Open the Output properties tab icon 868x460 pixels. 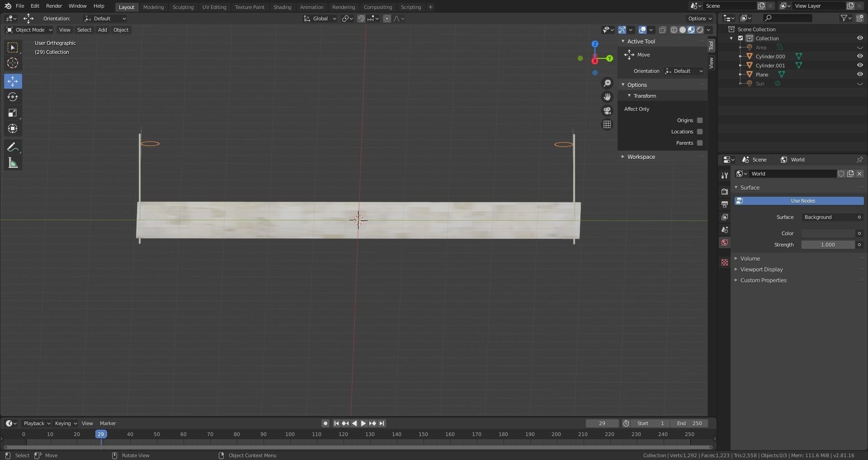click(x=725, y=204)
